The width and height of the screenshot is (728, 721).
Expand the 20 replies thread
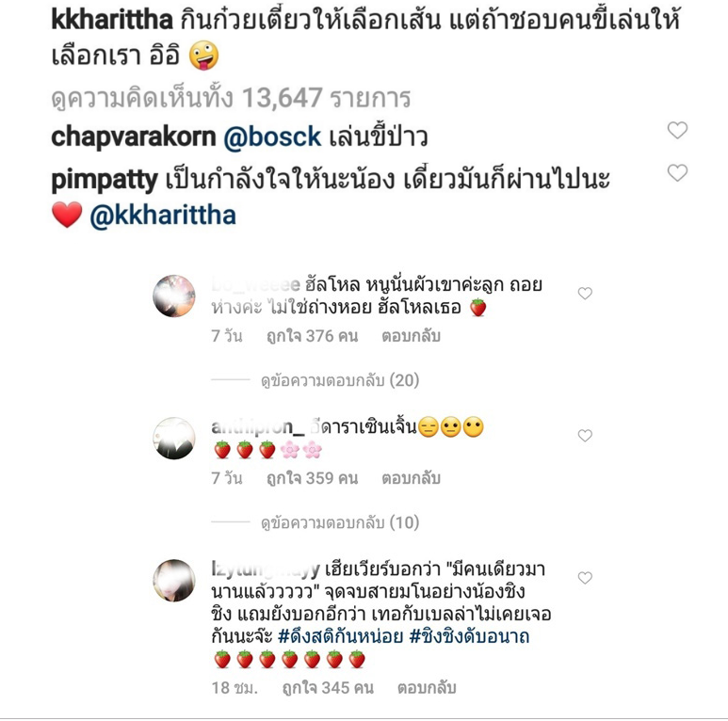point(340,380)
